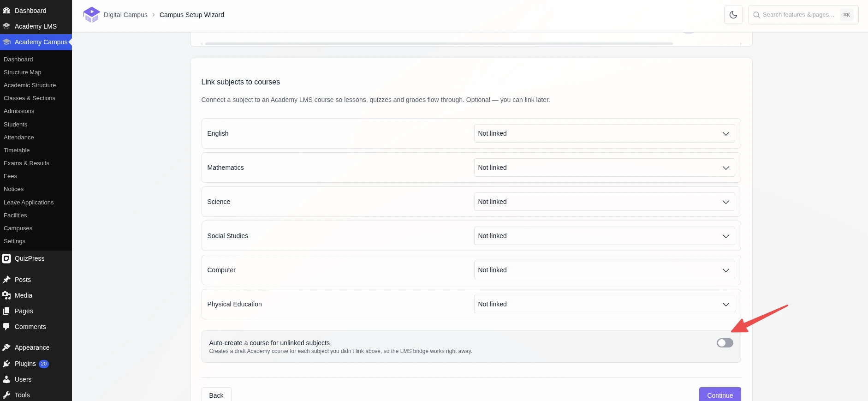Open the Physical Education course link dropdown

[x=604, y=304]
